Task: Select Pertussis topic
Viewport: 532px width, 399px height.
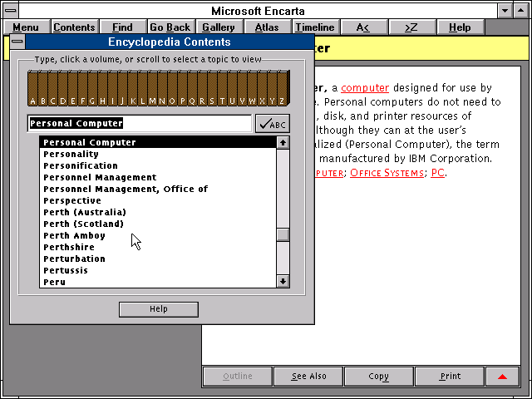Action: [158, 270]
